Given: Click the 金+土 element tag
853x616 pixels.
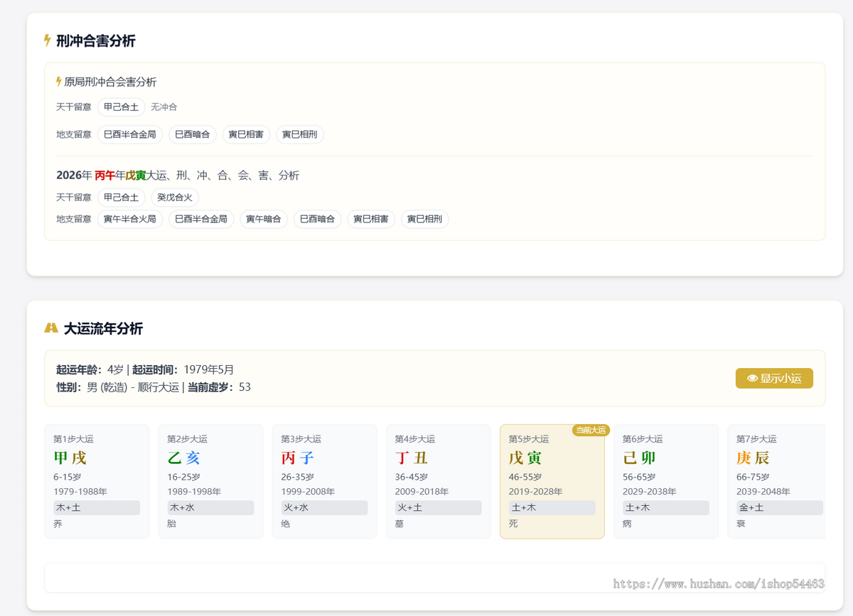Looking at the screenshot, I should 780,508.
